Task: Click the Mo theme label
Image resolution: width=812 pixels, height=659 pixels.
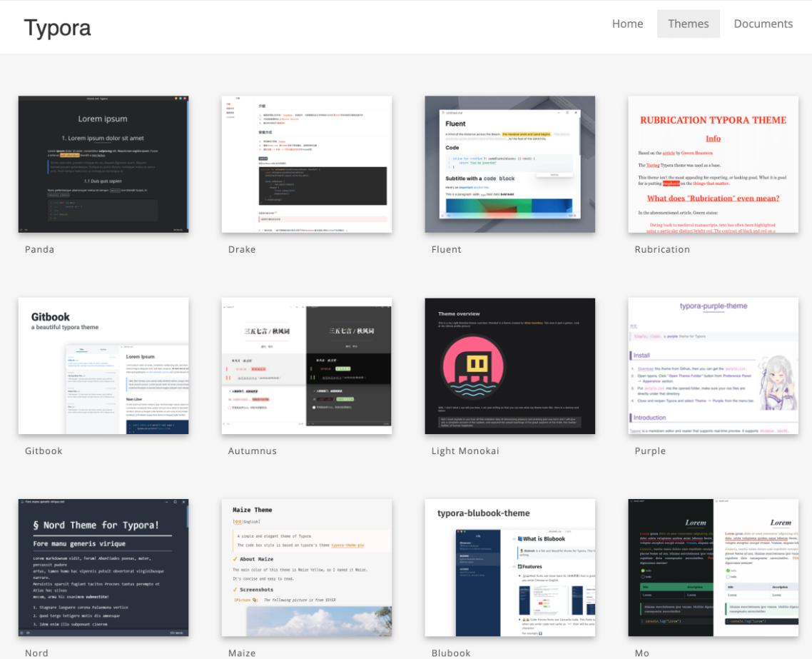Action: point(641,653)
